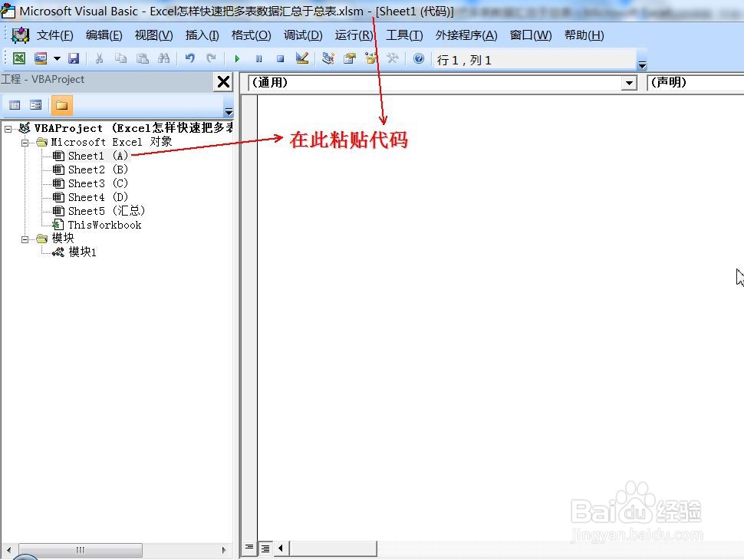The image size is (744, 560).
Task: Select 模块1 module in project tree
Action: click(83, 252)
